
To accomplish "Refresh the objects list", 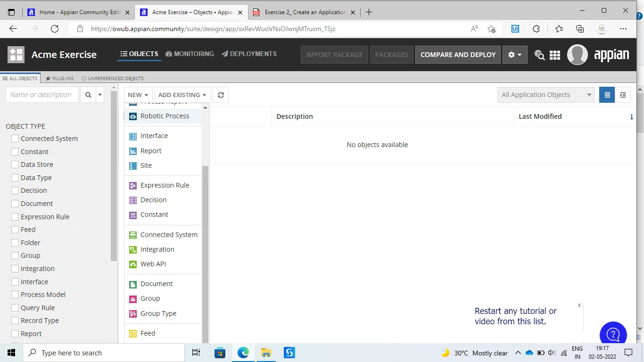I will 221,95.
